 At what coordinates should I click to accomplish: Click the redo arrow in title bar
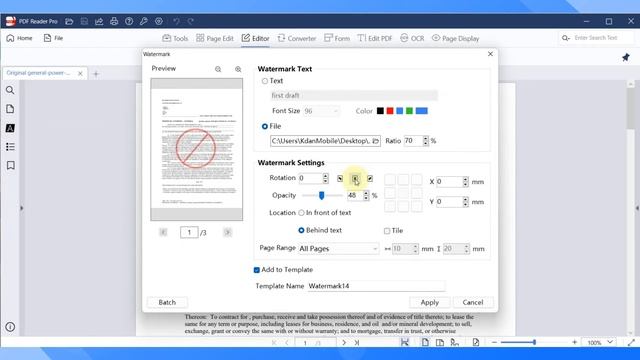pos(191,21)
